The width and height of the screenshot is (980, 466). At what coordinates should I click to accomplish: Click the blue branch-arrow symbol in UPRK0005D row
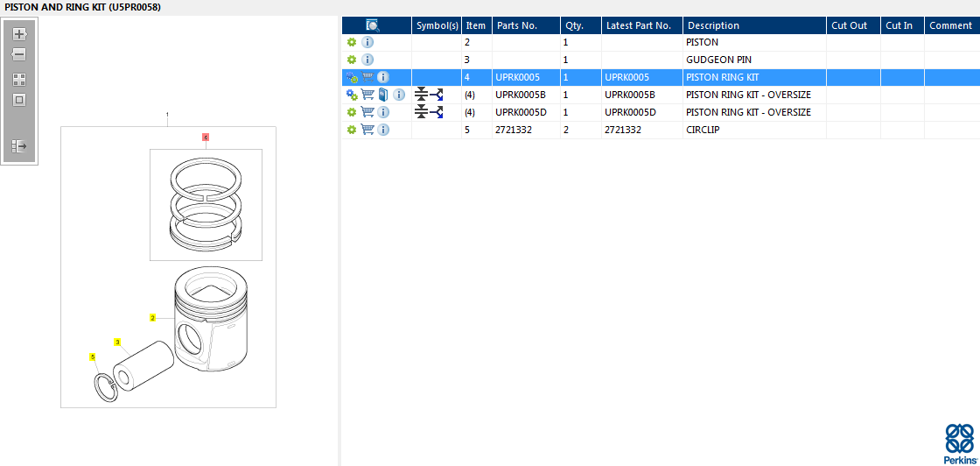pos(437,113)
